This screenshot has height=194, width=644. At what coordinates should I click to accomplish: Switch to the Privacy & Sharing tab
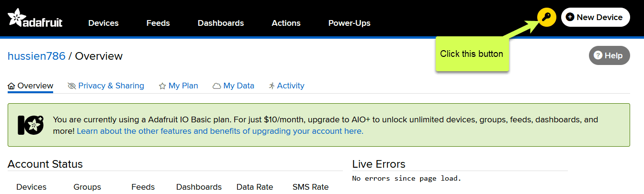[x=111, y=86]
